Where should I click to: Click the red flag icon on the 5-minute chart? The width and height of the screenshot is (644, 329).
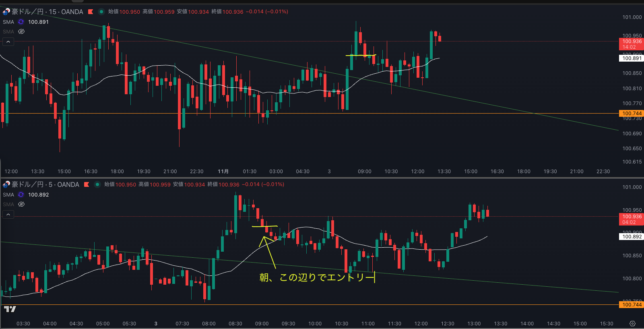point(87,184)
